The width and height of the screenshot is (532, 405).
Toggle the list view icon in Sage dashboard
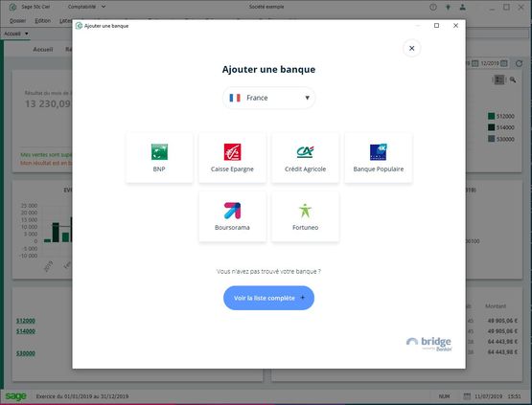click(499, 80)
